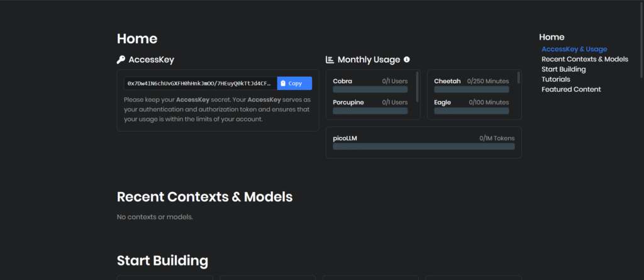This screenshot has height=280, width=644.
Task: Click the Home title in right navigation
Action: coord(552,37)
